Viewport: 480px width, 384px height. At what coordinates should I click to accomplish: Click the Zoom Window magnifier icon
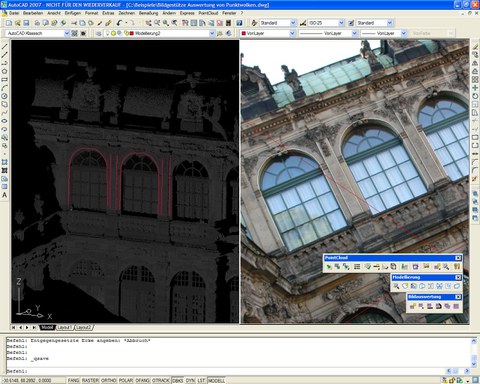(x=166, y=23)
